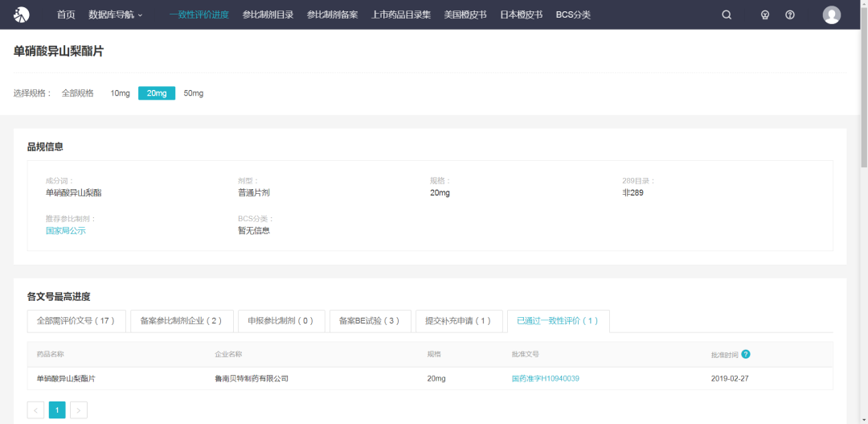Image resolution: width=868 pixels, height=424 pixels.
Task: Click 鲁南贝特制药有限公司 cell
Action: pyautogui.click(x=252, y=379)
